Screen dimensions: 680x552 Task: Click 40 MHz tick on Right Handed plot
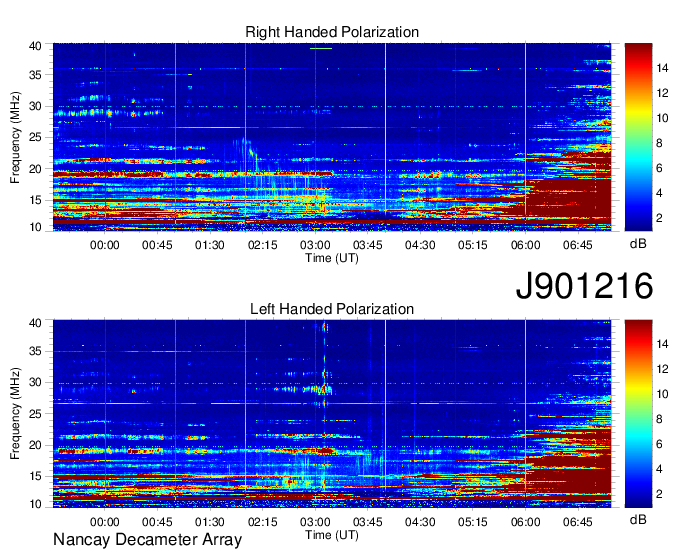[x=35, y=46]
